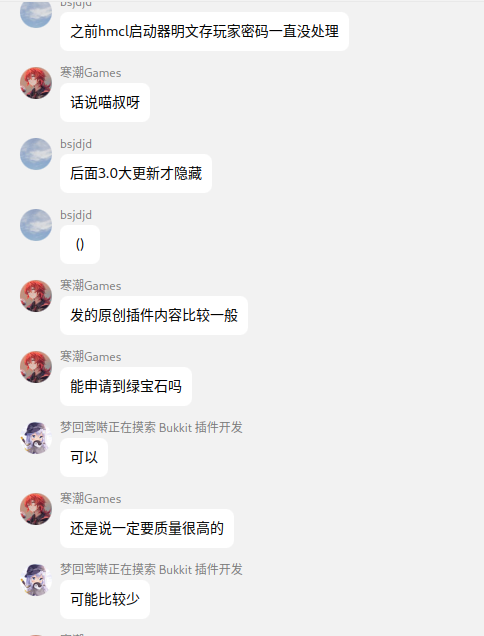Select the "能申请到绿宝石吗" message bubble
This screenshot has width=484, height=636.
tap(126, 387)
